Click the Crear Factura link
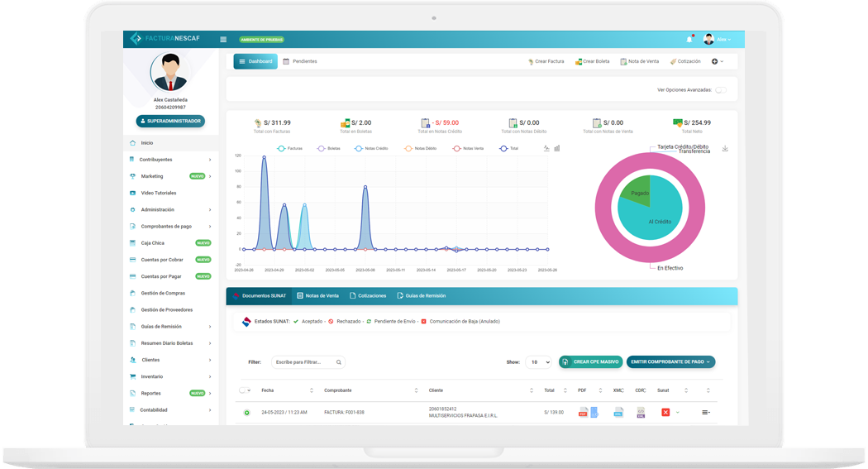 pos(546,61)
